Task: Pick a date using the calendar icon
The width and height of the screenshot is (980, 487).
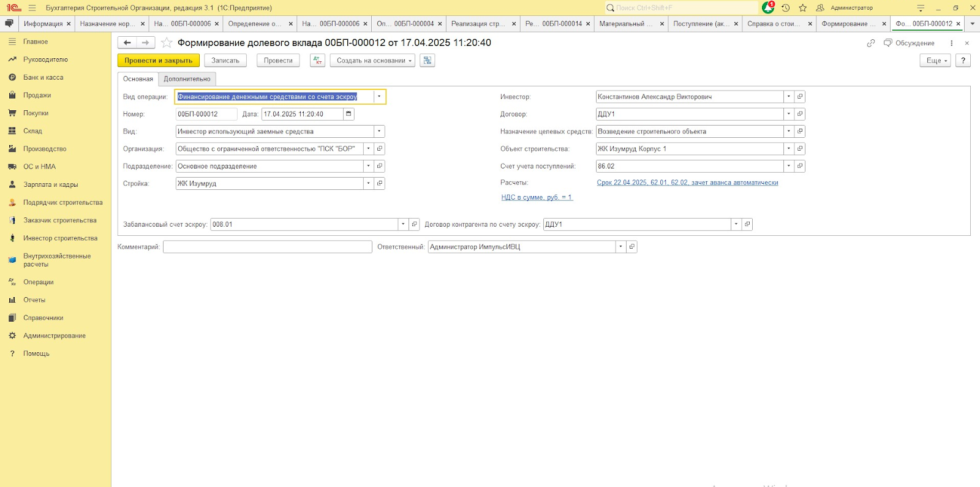Action: (349, 114)
